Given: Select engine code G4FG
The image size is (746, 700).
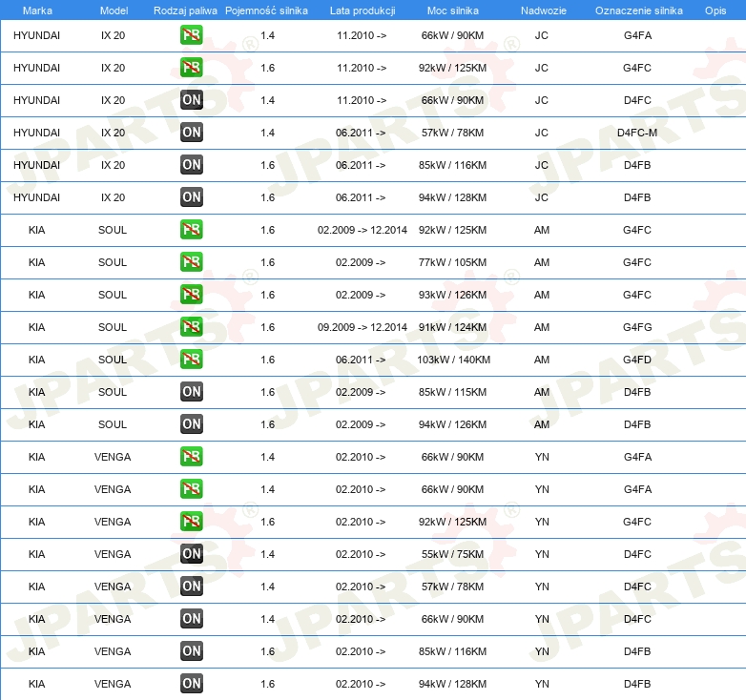Looking at the screenshot, I should point(637,327).
